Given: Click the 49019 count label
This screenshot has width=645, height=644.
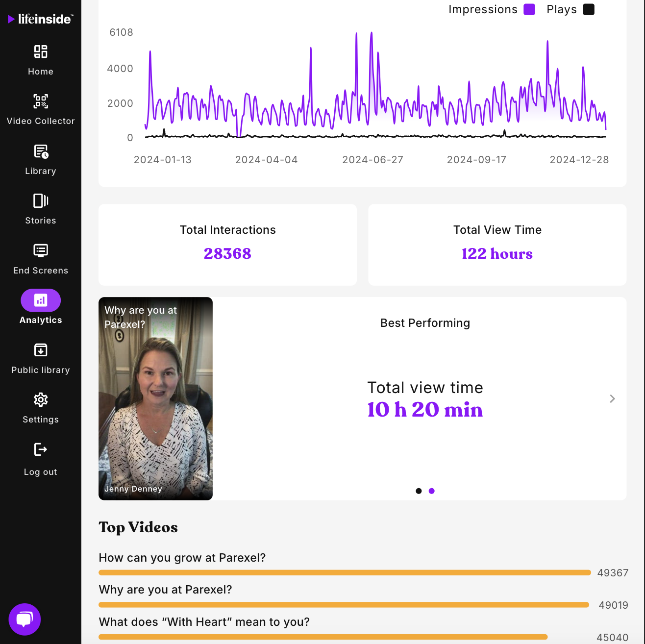Looking at the screenshot, I should 613,605.
